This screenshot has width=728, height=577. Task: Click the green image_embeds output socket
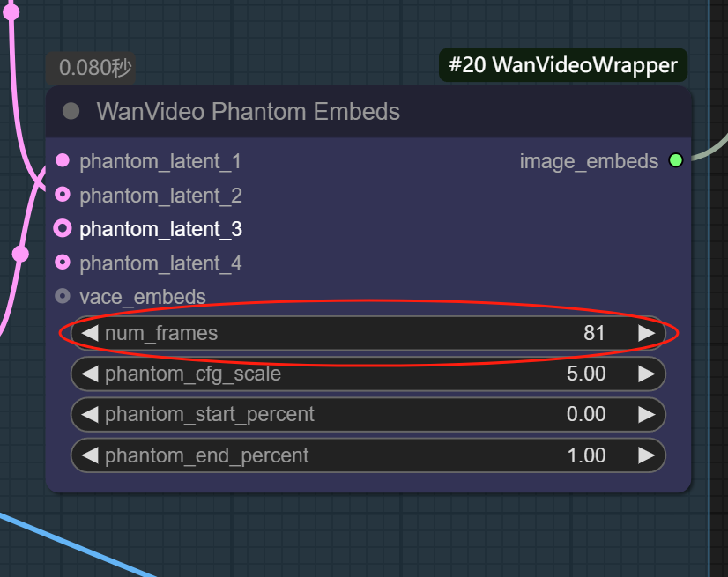676,160
